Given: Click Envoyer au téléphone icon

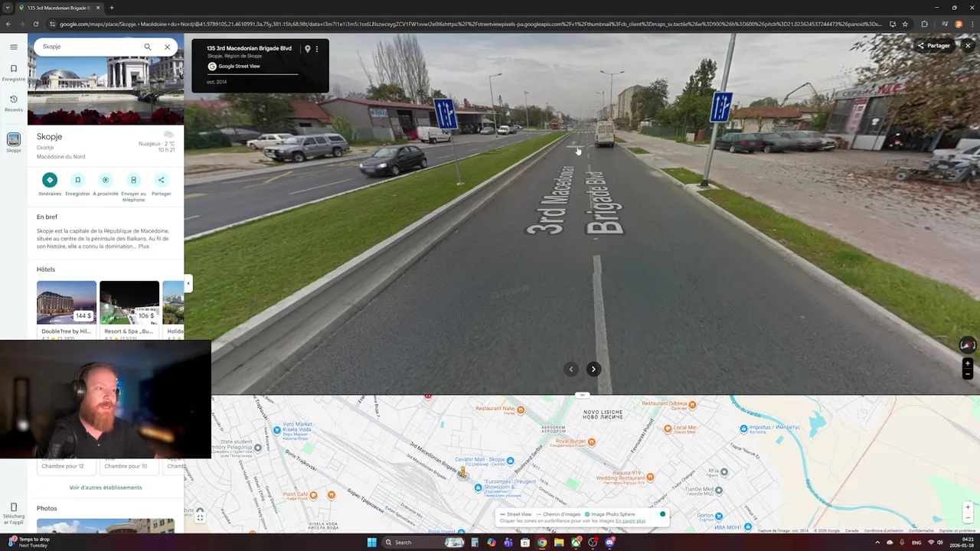Looking at the screenshot, I should click(133, 180).
